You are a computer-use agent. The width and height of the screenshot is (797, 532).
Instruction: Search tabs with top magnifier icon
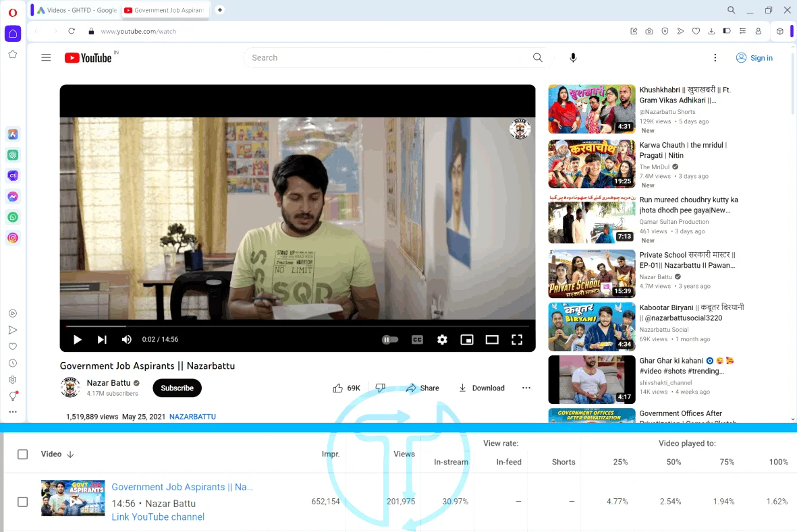pos(731,9)
